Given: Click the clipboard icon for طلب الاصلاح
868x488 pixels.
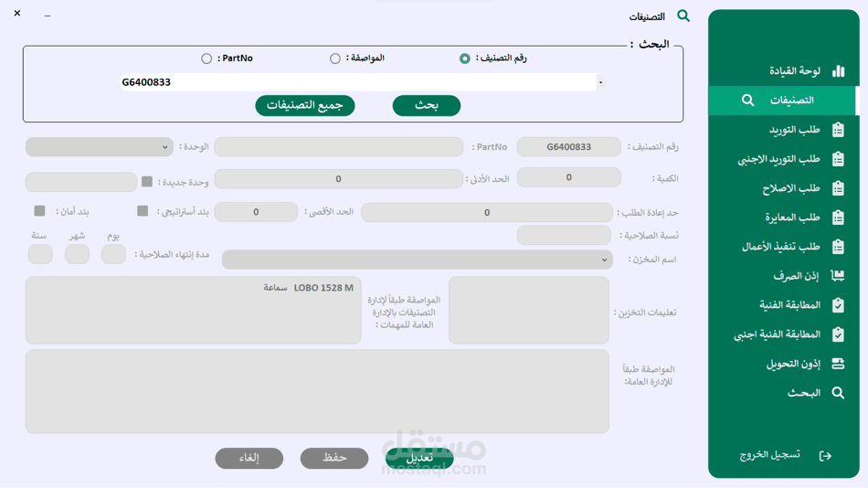Looking at the screenshot, I should click(838, 188).
